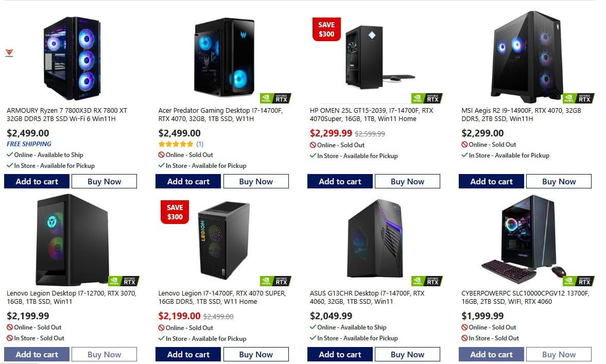606x364 pixels.
Task: Click the GeForce RTX badge on MSI Aegis
Action: tap(579, 98)
